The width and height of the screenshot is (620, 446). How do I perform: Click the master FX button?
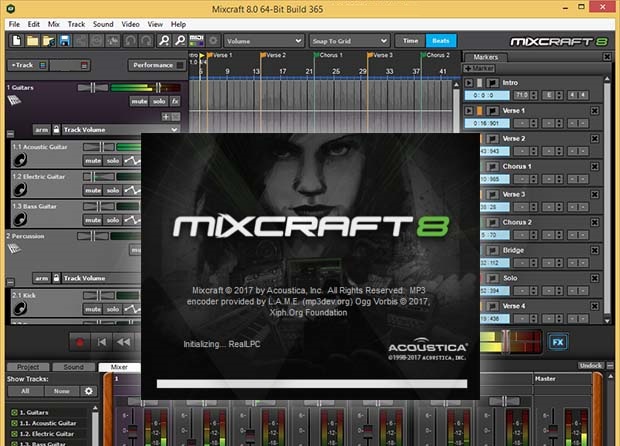tap(558, 342)
